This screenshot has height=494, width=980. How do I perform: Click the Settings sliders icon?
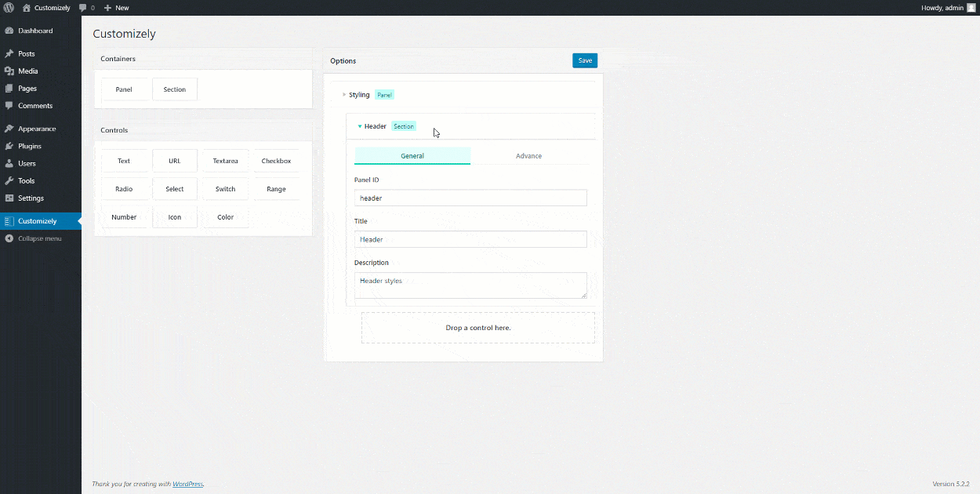pos(9,198)
